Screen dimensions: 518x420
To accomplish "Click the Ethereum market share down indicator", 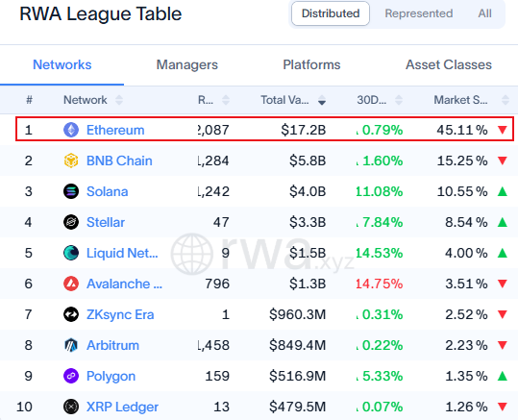I will 503,130.
